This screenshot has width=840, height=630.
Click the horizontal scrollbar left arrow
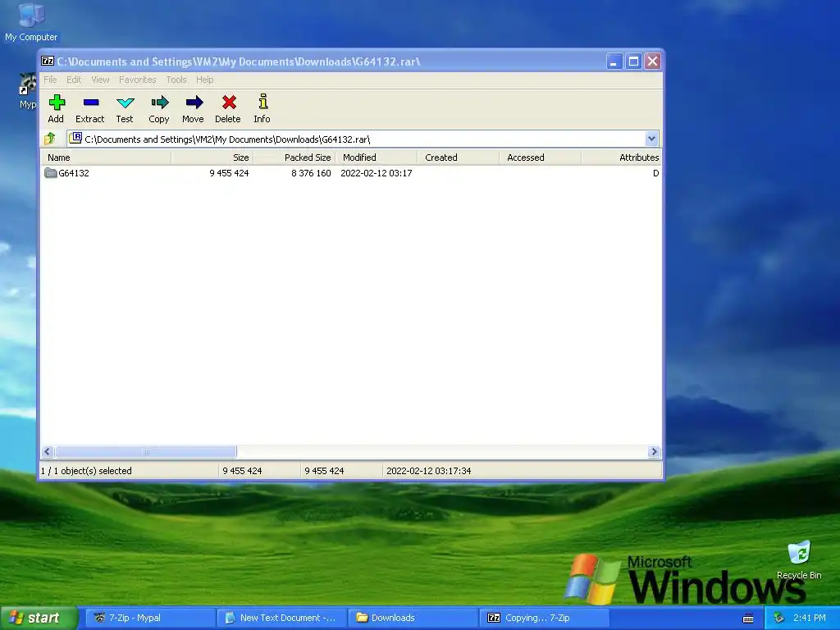(47, 452)
